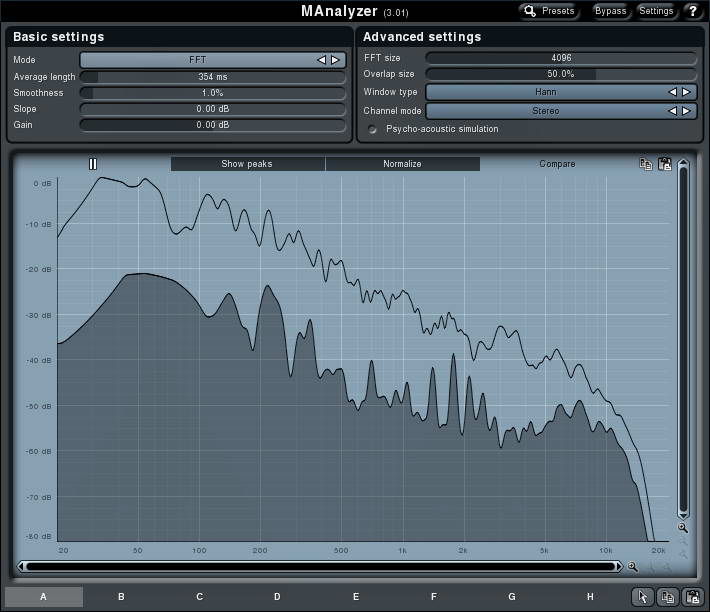Paste data into the analyzer graph

[x=665, y=164]
